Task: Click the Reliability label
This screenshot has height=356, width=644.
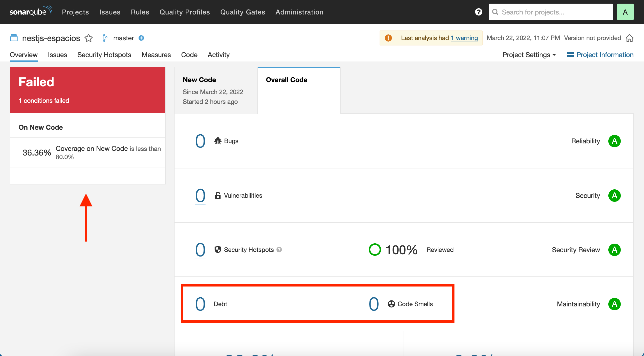Action: tap(586, 141)
